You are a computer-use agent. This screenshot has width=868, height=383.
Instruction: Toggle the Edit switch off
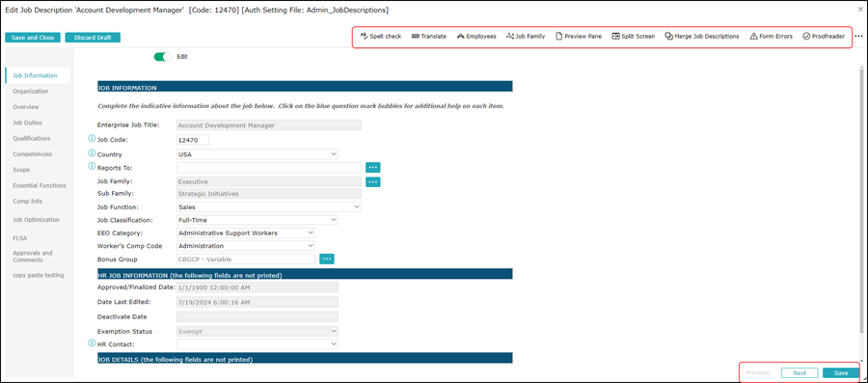click(x=163, y=57)
